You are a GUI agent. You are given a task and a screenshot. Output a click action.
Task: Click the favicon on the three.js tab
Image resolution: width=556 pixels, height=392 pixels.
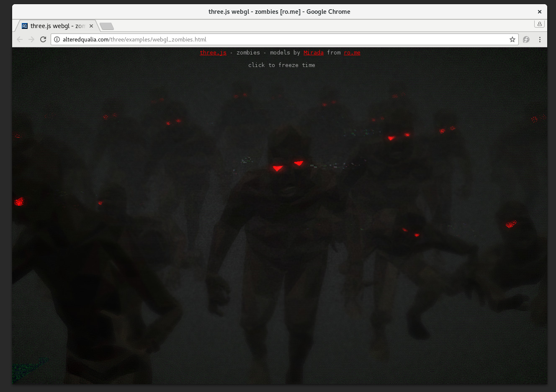click(x=25, y=26)
